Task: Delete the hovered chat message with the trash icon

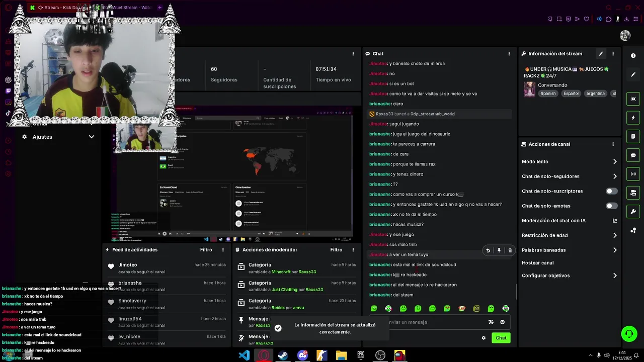Action: 510,250
